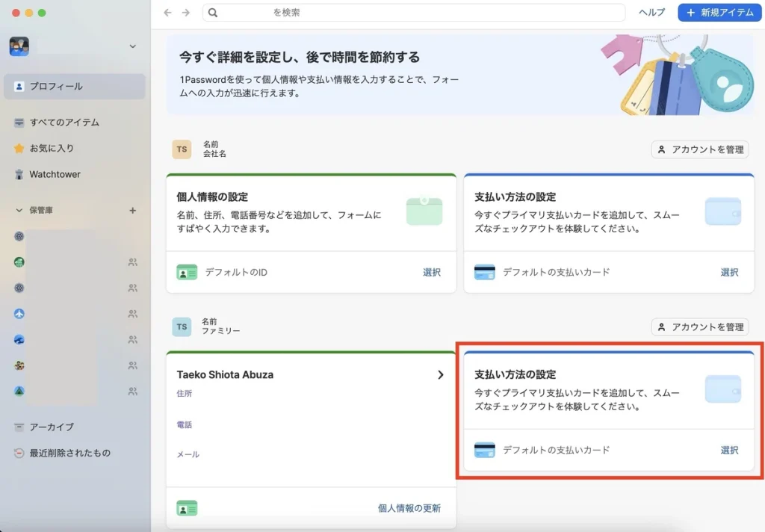Click the ヘルプ link
The image size is (765, 532).
coord(651,13)
